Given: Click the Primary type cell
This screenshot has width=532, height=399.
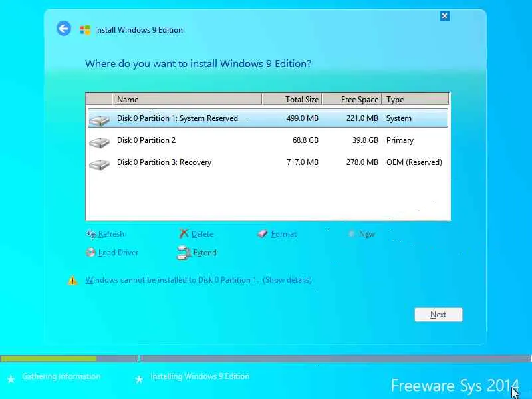Looking at the screenshot, I should coord(400,140).
